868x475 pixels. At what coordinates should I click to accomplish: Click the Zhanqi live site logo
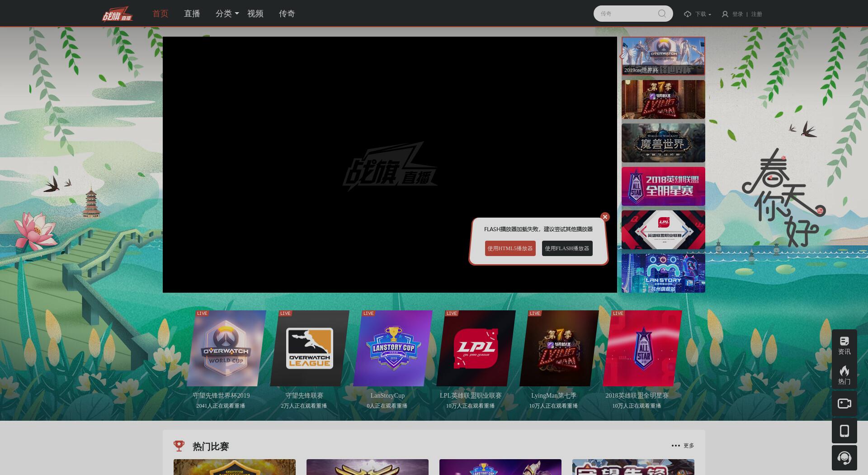click(x=118, y=14)
